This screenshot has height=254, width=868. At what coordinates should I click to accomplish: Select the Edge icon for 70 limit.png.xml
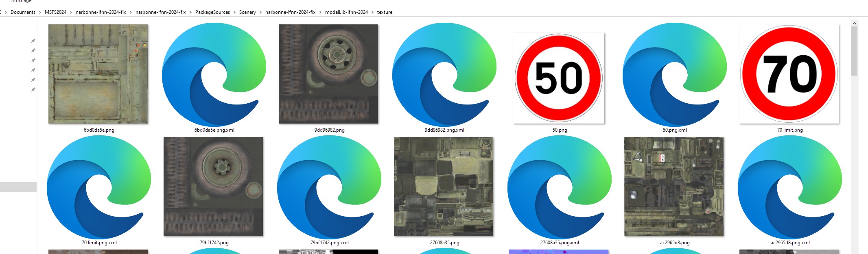tap(99, 187)
